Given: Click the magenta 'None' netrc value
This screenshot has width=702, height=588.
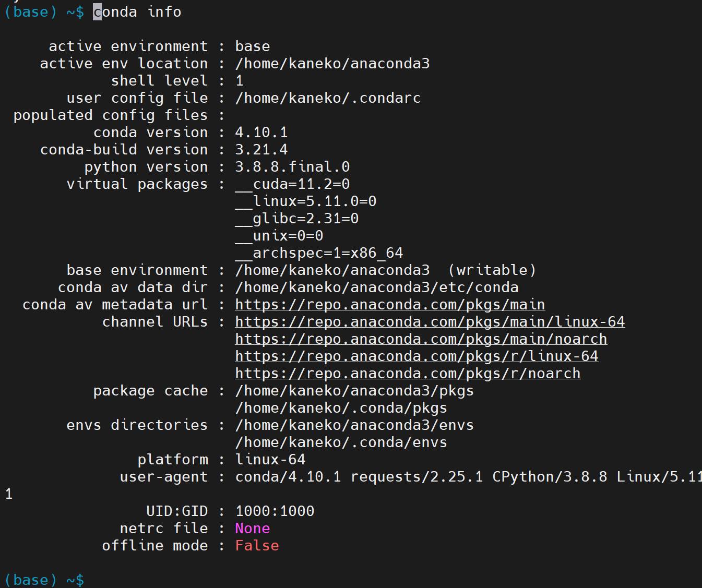Looking at the screenshot, I should [253, 529].
